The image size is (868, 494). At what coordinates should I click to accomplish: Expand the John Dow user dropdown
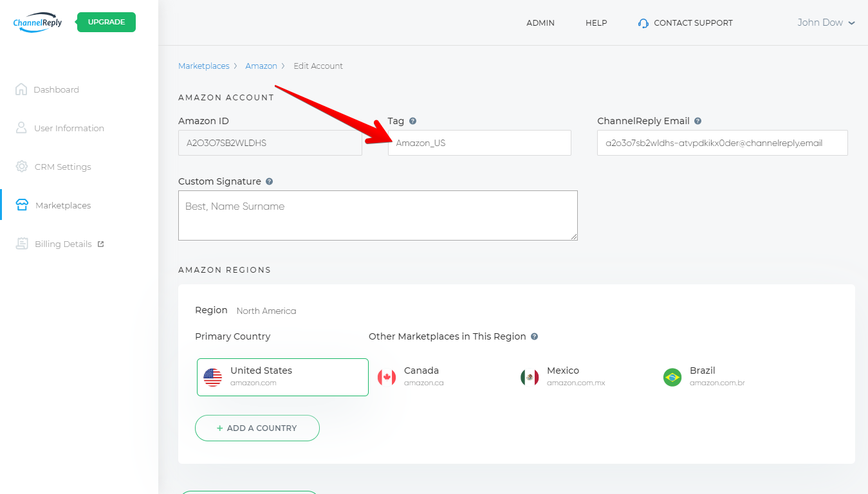[x=826, y=23]
